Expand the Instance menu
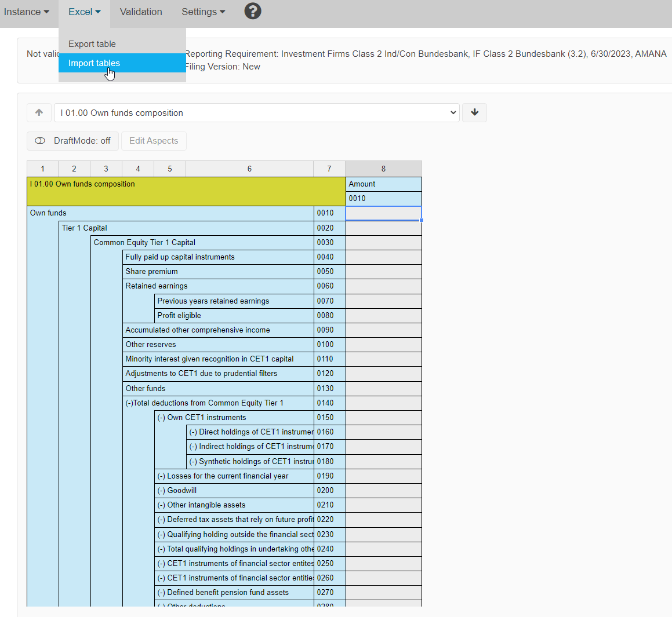The width and height of the screenshot is (672, 617). point(26,12)
